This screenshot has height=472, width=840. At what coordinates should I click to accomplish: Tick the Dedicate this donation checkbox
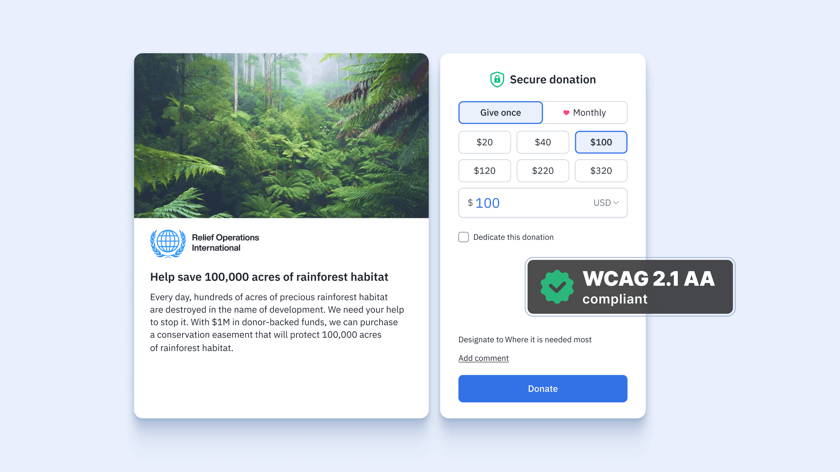pos(463,237)
